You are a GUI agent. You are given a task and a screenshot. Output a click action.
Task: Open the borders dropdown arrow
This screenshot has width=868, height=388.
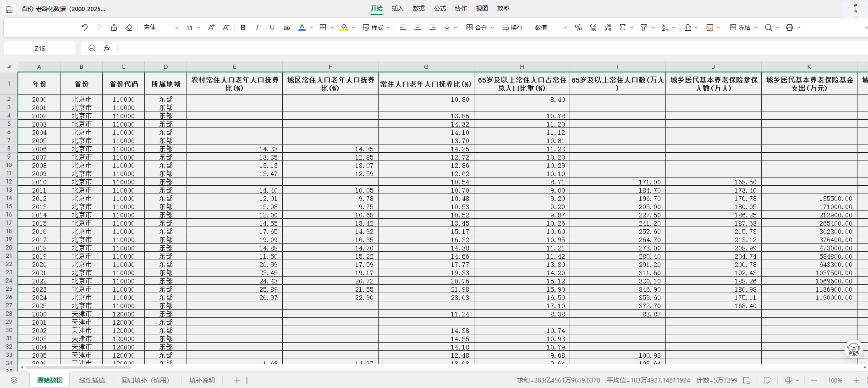(332, 28)
